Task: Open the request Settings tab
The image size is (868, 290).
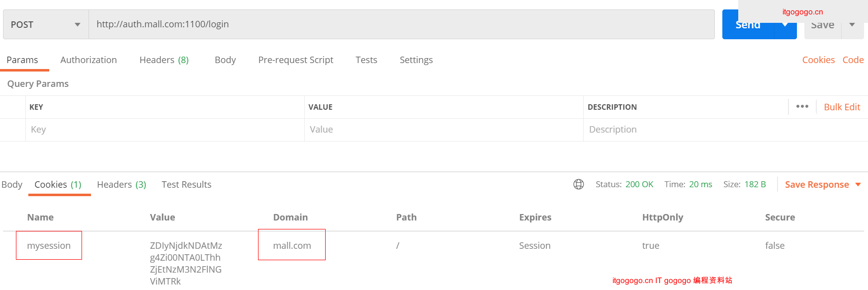Action: (416, 60)
